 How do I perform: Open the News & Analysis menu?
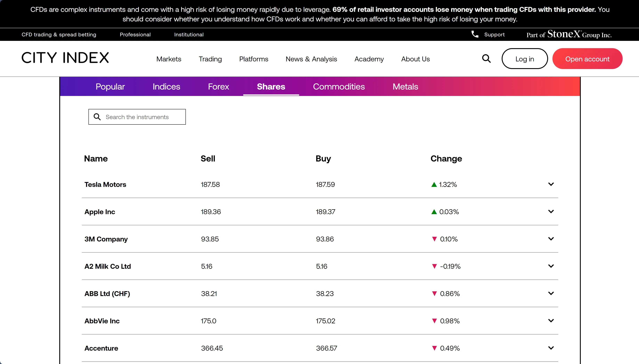tap(311, 59)
